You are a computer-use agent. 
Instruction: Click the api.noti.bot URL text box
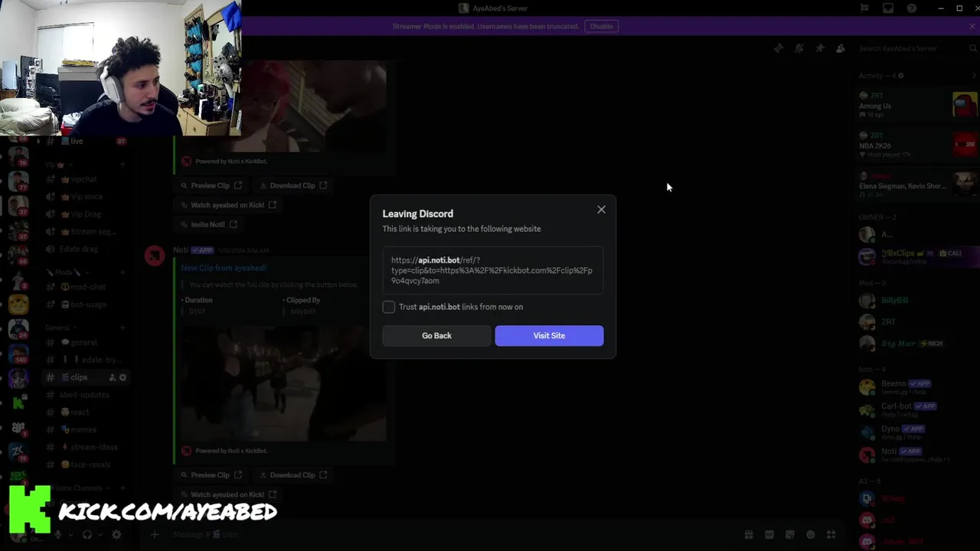coord(493,270)
